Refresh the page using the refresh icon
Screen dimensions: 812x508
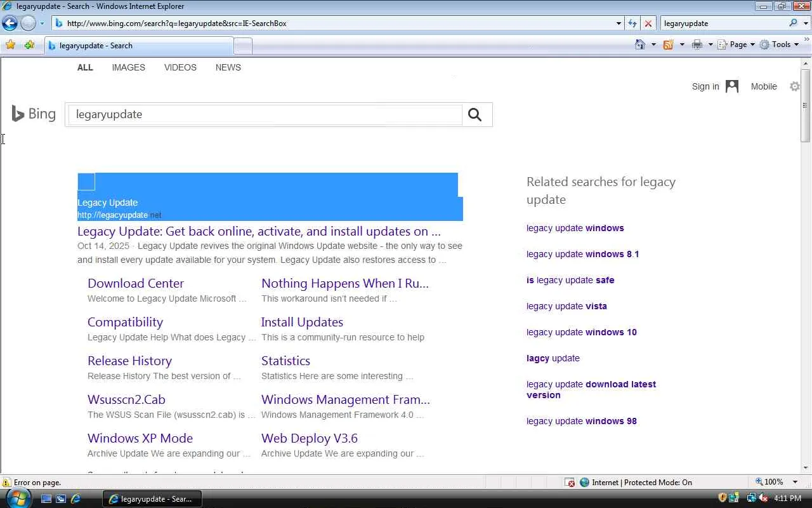[632, 23]
